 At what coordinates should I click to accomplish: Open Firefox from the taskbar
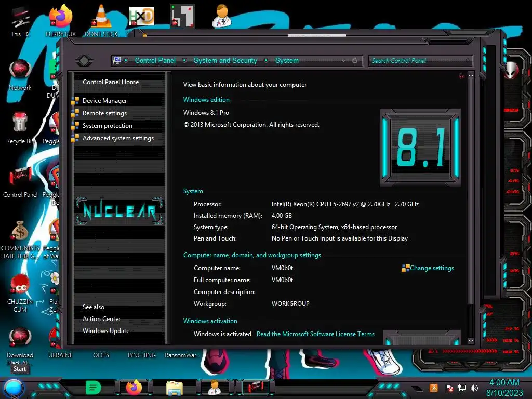[x=134, y=388]
